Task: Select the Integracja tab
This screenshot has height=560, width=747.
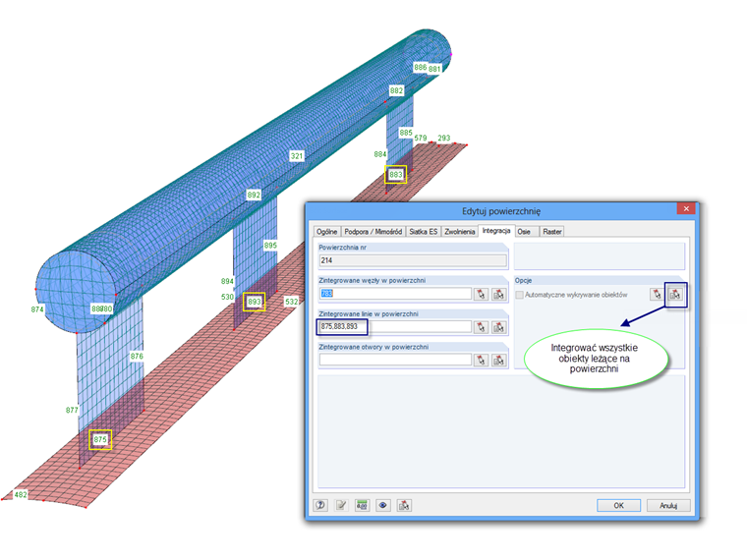Action: click(496, 231)
